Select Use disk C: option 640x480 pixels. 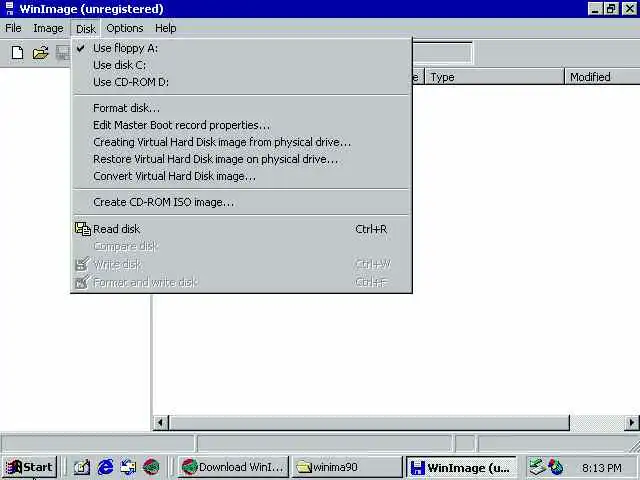tap(241, 65)
